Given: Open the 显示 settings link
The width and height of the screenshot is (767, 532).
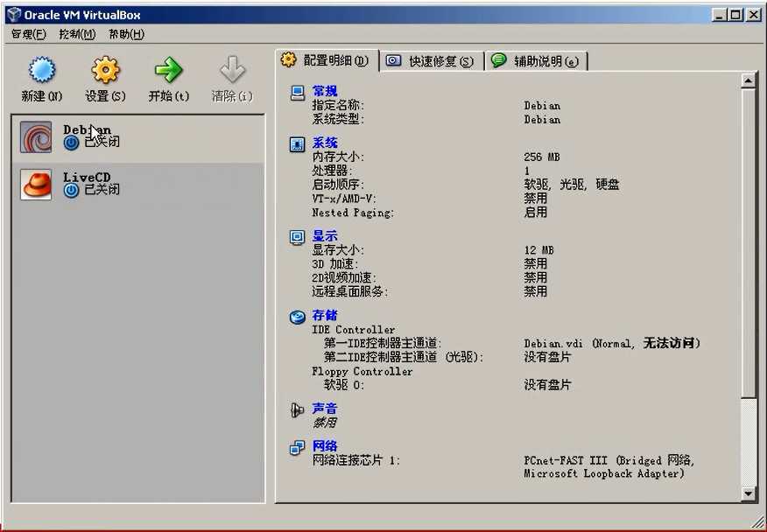Looking at the screenshot, I should point(325,236).
